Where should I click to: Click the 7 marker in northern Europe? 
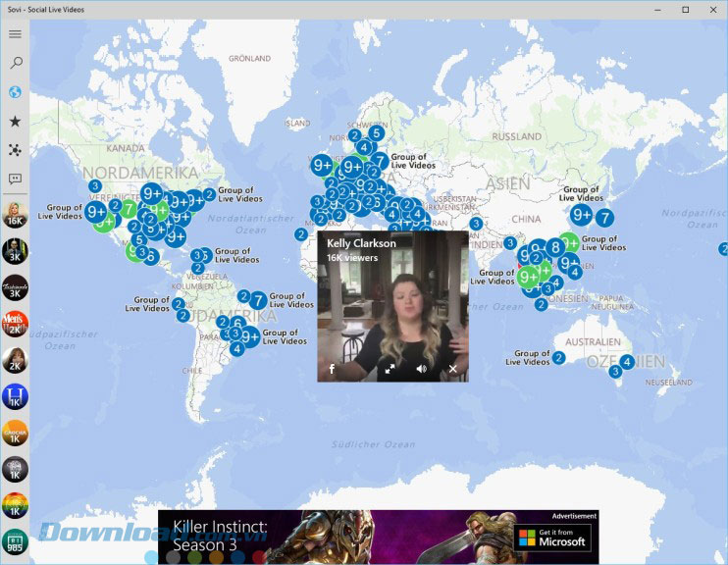click(380, 161)
